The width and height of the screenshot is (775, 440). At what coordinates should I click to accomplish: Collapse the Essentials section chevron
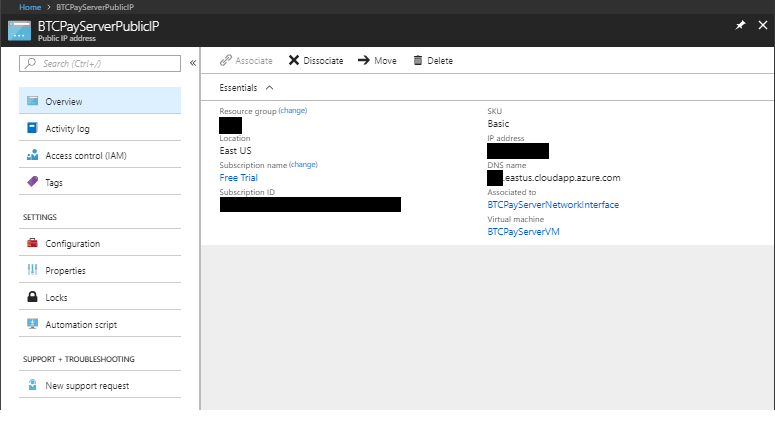click(x=269, y=88)
